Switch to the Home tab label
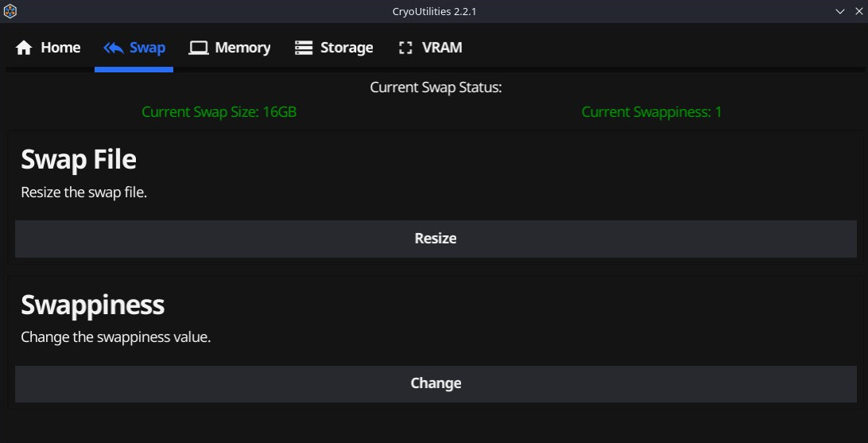Viewport: 868px width, 443px height. pos(60,48)
